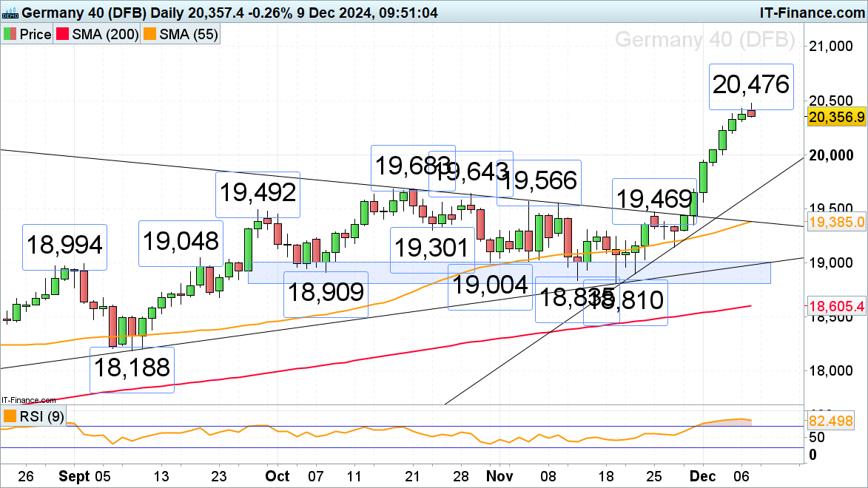Click the orange RSI (9) indicator icon
Viewport: 868px width, 488px height.
pos(10,416)
